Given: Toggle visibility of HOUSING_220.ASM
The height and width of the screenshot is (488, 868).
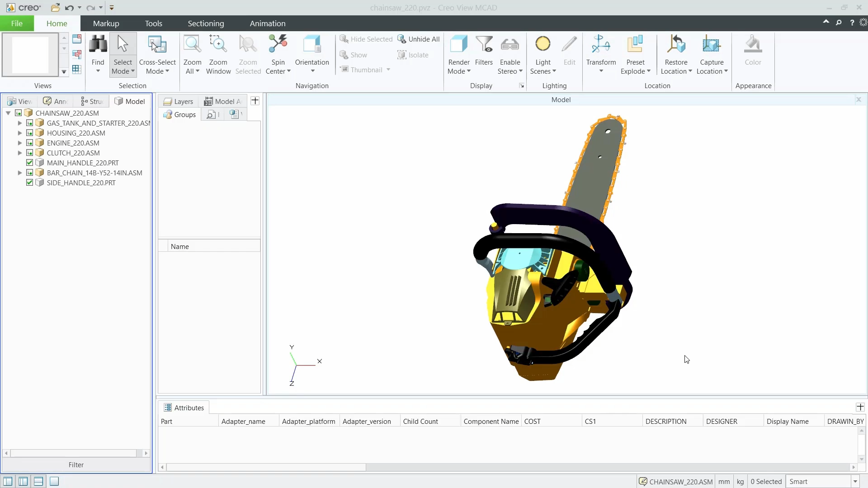Looking at the screenshot, I should (29, 133).
